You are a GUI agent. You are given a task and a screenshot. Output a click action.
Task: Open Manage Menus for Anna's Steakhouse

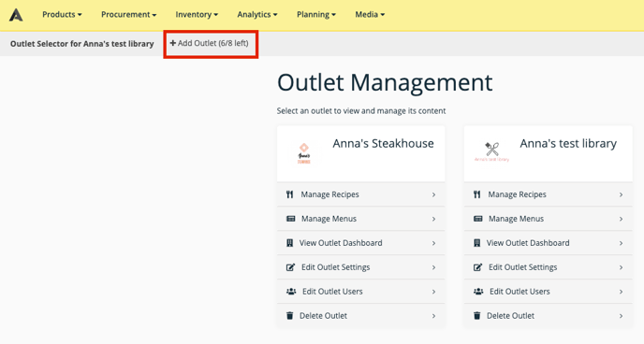click(361, 219)
